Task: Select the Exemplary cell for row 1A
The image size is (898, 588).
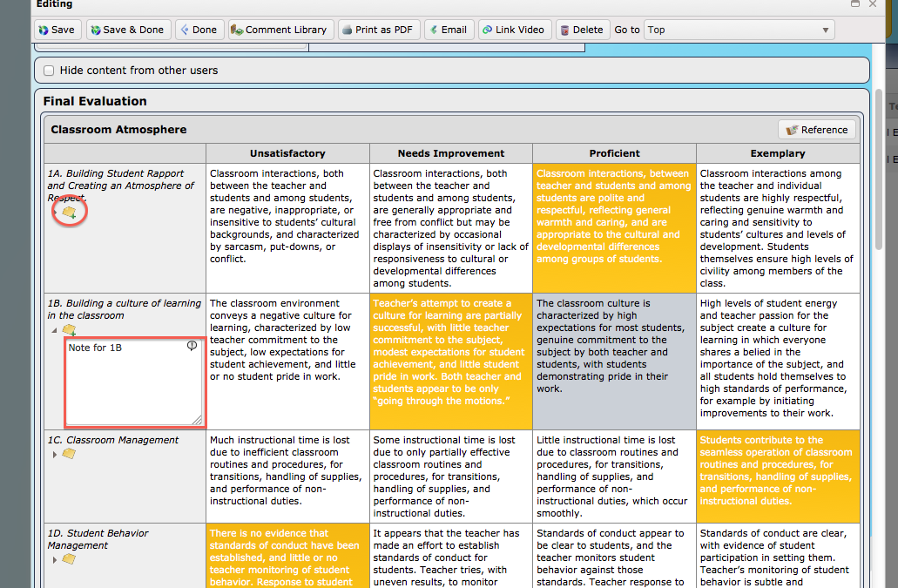Action: (779, 228)
